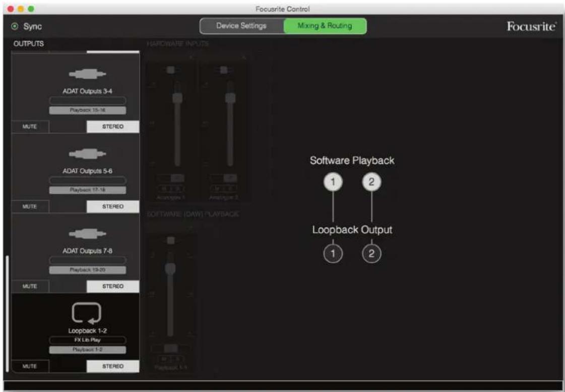Toggle STEREO for Loopback 1-2
This screenshot has width=565, height=392.
[x=113, y=366]
